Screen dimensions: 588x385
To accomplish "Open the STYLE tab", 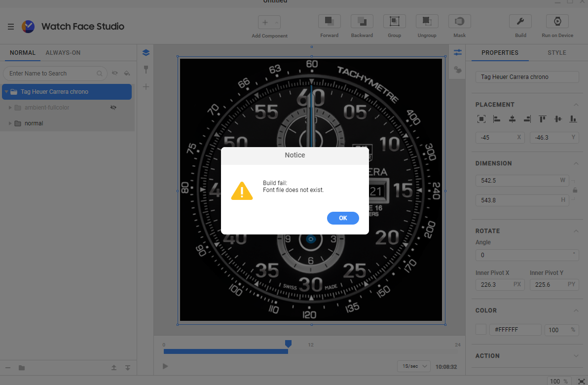I will coord(557,53).
